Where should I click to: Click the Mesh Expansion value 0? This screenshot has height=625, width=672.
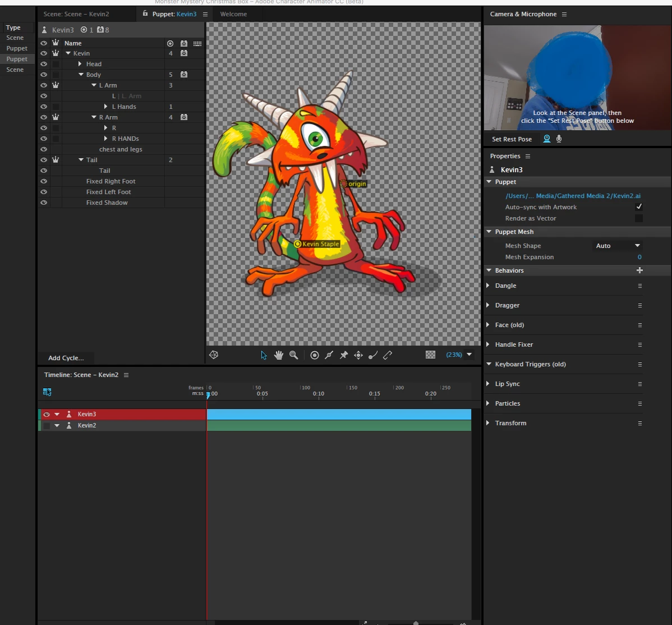pyautogui.click(x=639, y=257)
